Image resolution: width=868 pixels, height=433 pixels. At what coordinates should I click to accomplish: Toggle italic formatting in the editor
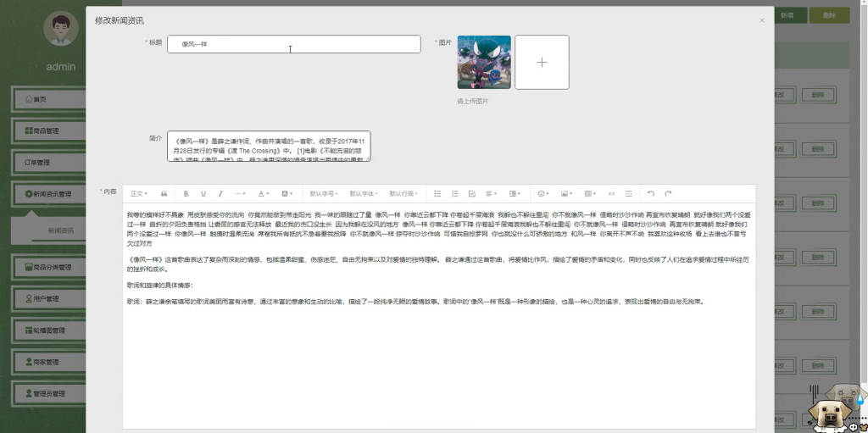click(x=220, y=194)
